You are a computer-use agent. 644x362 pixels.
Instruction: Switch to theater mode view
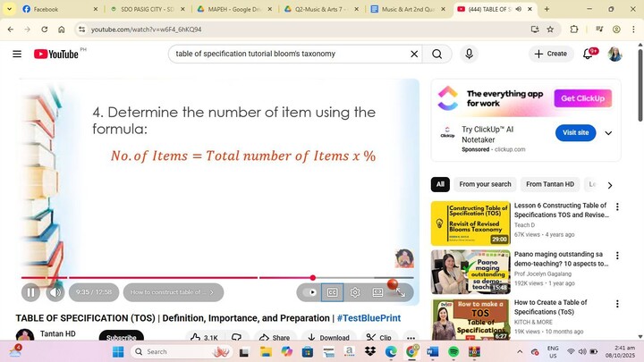pos(377,292)
